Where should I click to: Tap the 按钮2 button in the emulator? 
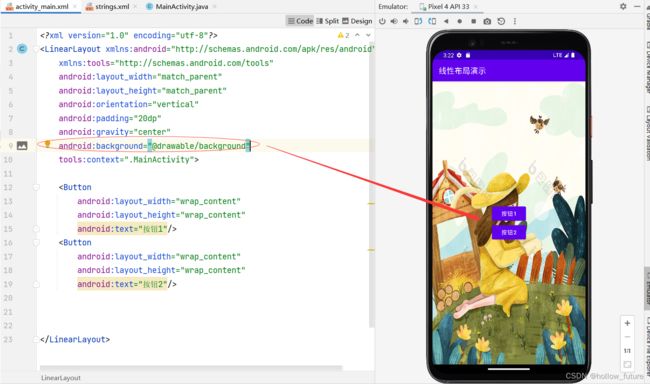(509, 232)
